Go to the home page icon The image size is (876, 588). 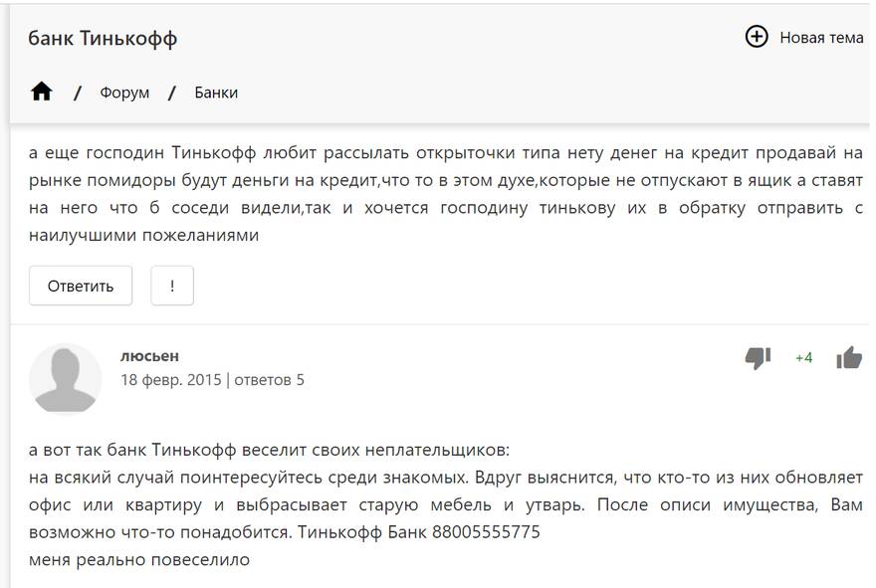point(41,93)
